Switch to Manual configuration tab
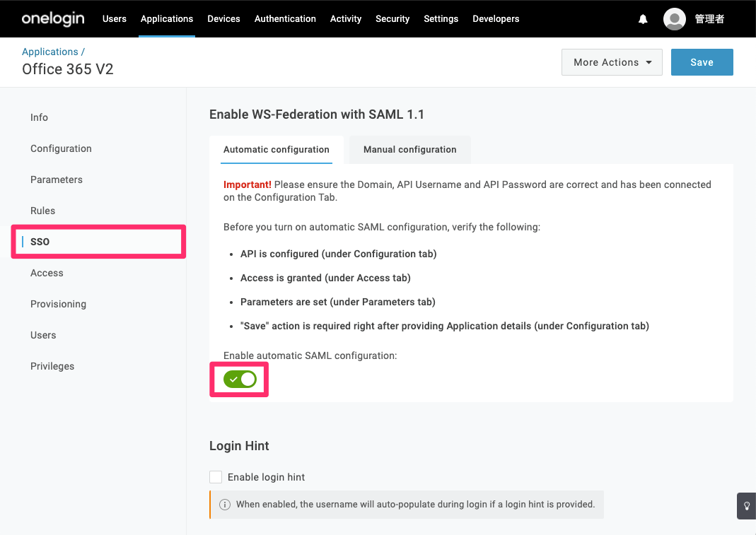Image resolution: width=756 pixels, height=535 pixels. click(409, 149)
